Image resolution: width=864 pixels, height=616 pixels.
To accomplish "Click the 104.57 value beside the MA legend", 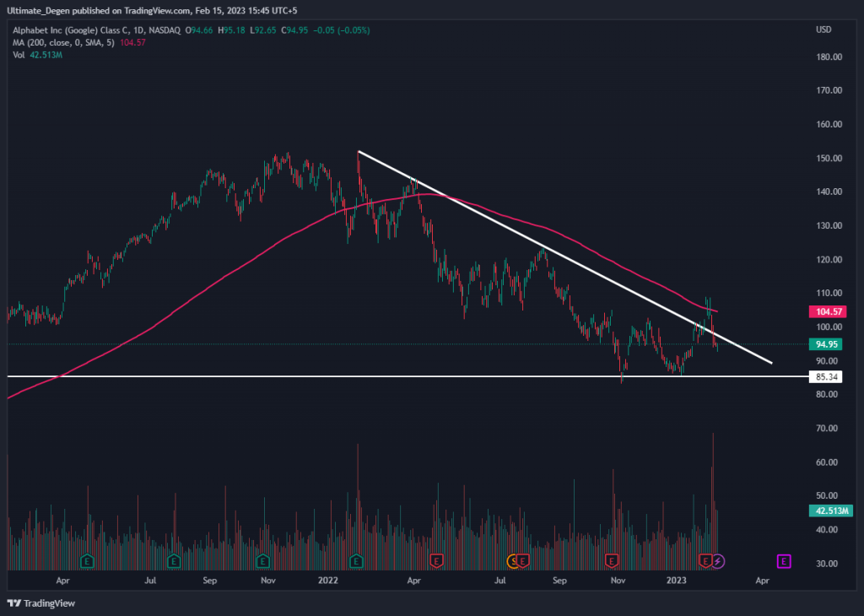I will (x=132, y=42).
